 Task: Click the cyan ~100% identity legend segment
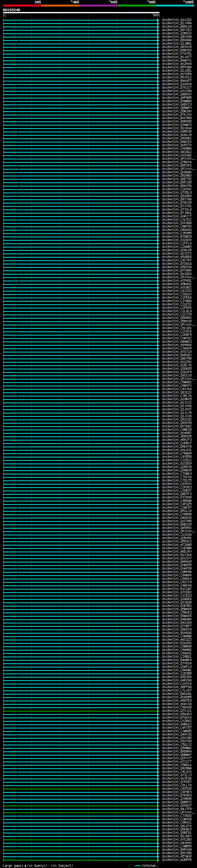point(175,6)
